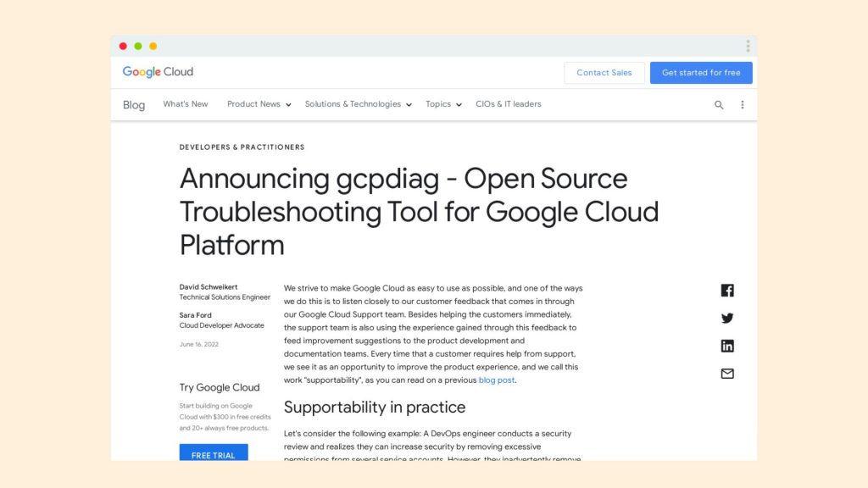Expand the Product News dropdown
The width and height of the screenshot is (868, 488).
click(x=258, y=104)
